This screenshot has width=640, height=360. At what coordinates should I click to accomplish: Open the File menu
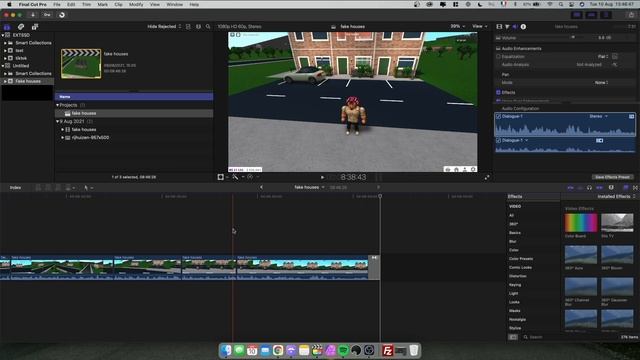57,4
